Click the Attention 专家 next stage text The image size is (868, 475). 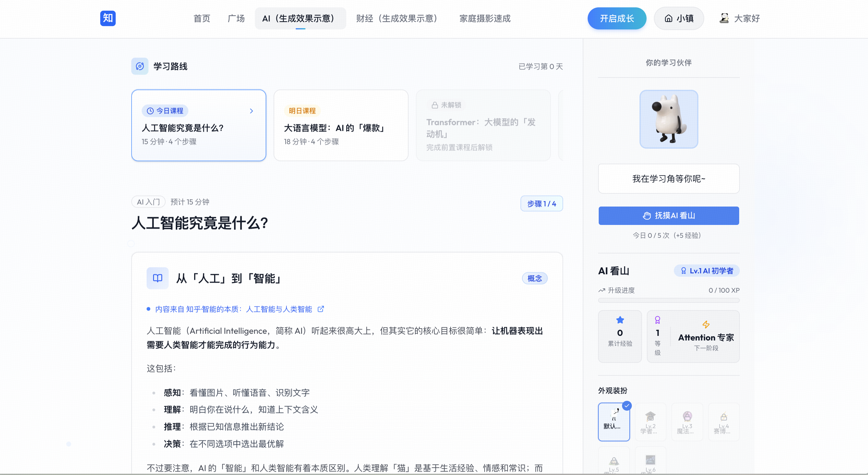706,338
